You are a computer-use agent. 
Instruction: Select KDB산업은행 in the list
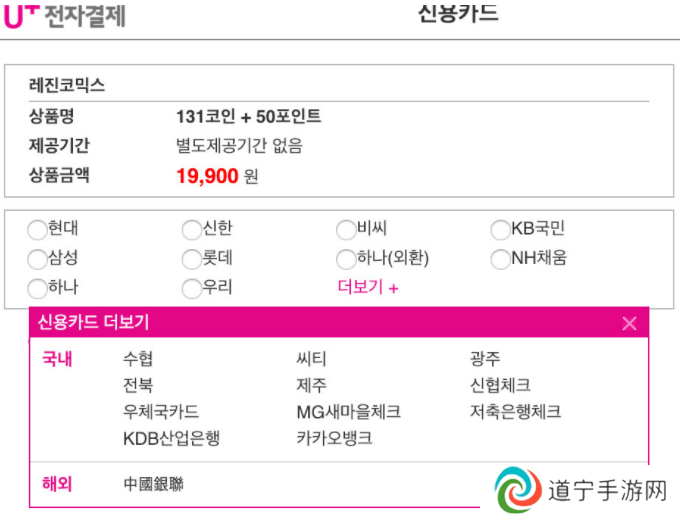(x=172, y=438)
